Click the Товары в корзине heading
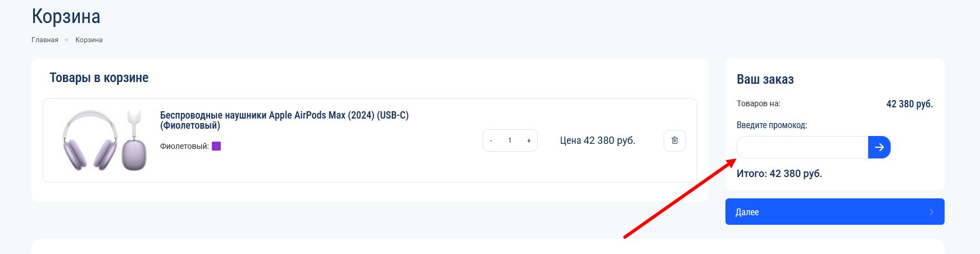The height and width of the screenshot is (254, 980). [99, 78]
